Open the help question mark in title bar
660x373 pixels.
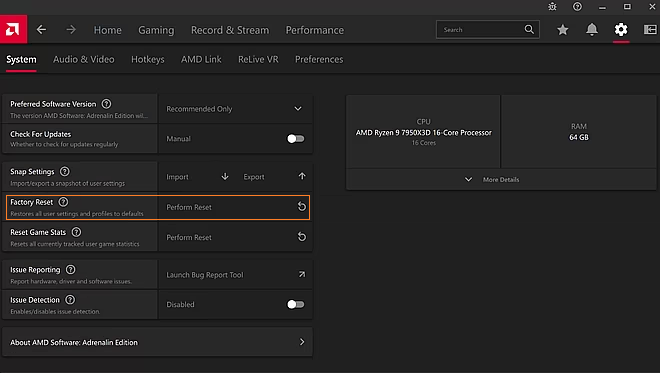pos(578,7)
